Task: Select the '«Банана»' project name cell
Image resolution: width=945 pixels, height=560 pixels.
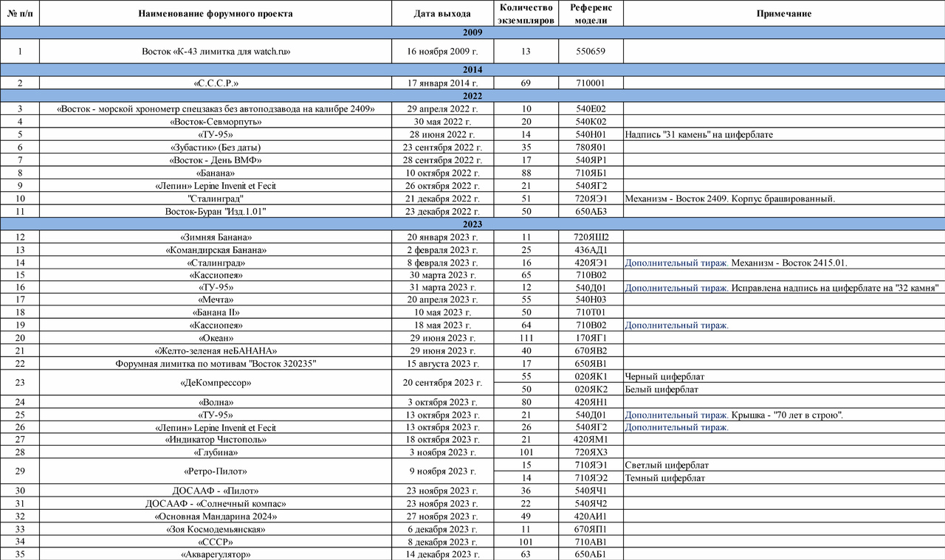Action: tap(216, 173)
